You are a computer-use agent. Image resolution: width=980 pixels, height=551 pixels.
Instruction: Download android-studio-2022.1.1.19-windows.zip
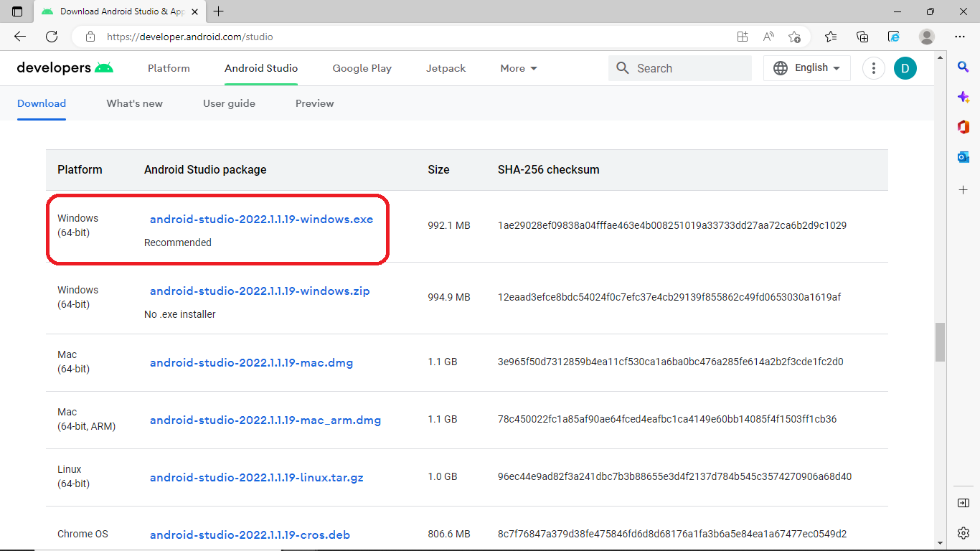pos(260,291)
